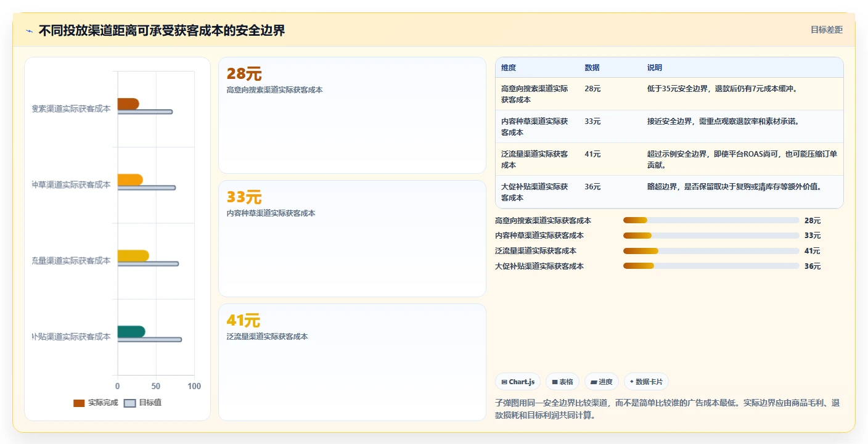Click the title 不同投放渠道距离可承受获客成本的安全边界
Image resolution: width=868 pixels, height=444 pixels.
162,31
